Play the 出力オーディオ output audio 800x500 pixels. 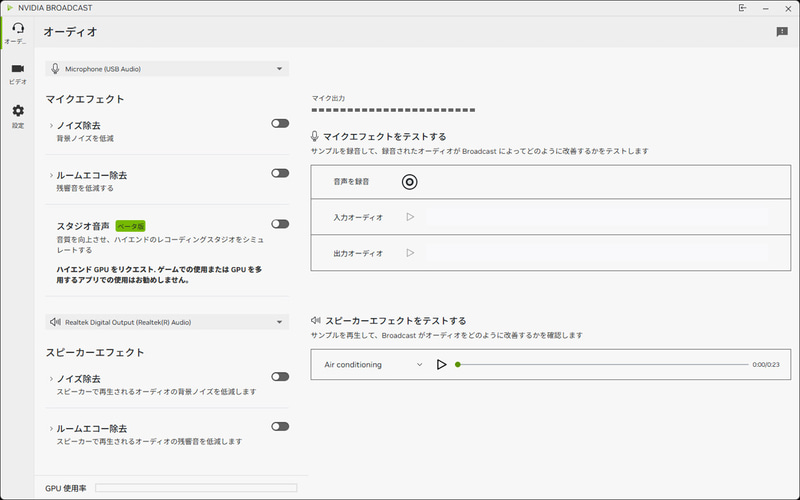click(x=410, y=253)
